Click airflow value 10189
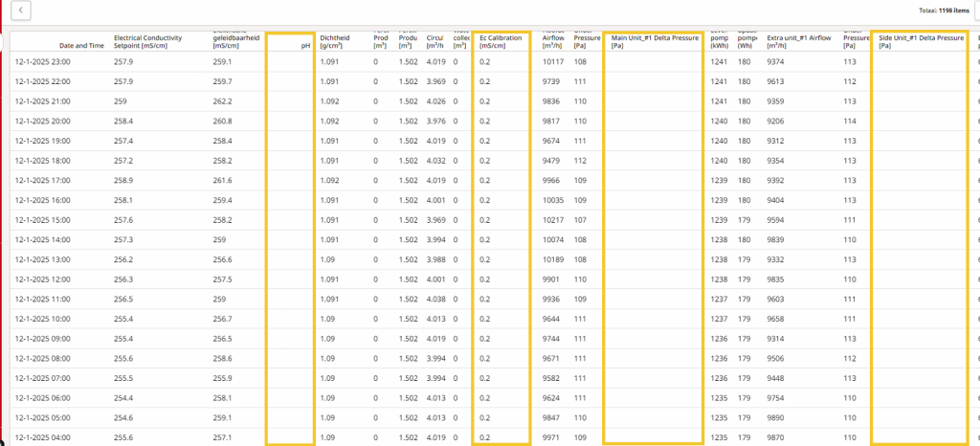 pos(554,259)
